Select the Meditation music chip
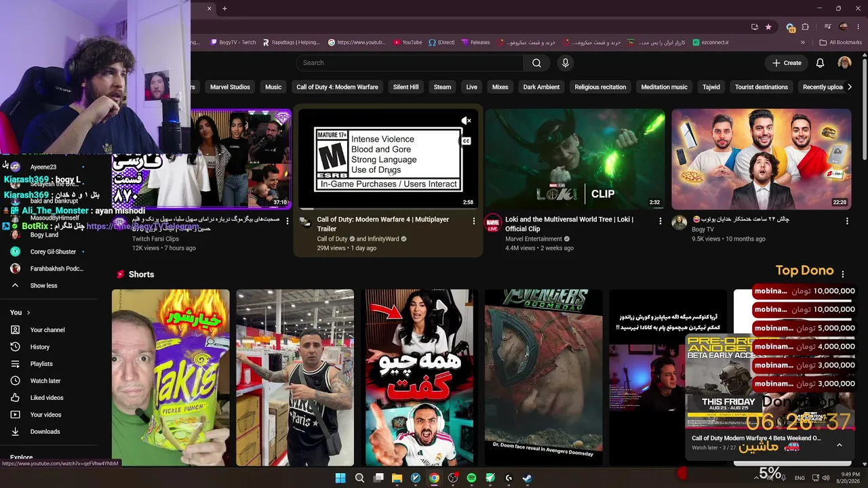Viewport: 868px width, 488px height. pyautogui.click(x=664, y=87)
